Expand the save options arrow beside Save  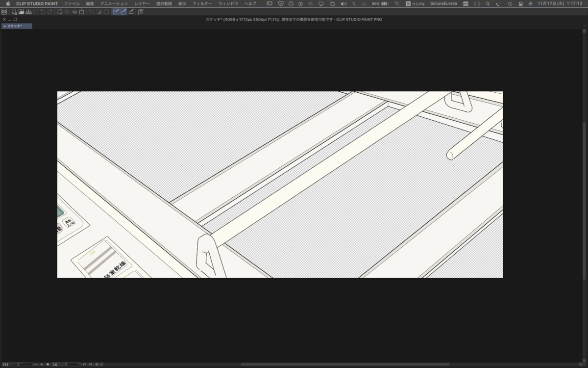(34, 12)
